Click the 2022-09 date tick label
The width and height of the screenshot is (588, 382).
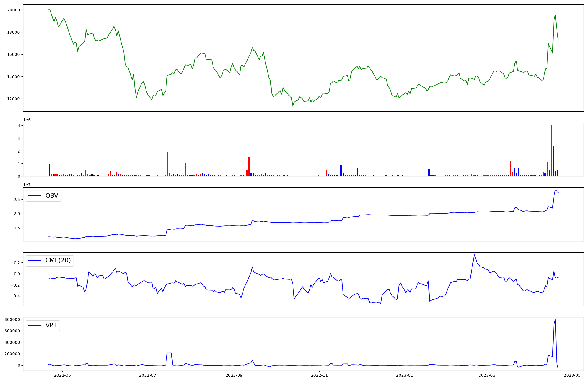(234, 375)
